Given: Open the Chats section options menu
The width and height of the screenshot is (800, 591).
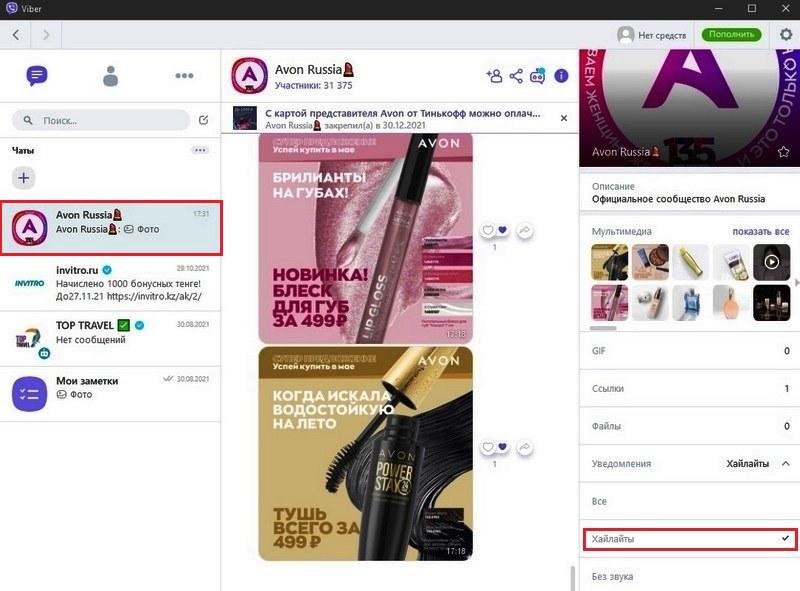Looking at the screenshot, I should point(200,151).
